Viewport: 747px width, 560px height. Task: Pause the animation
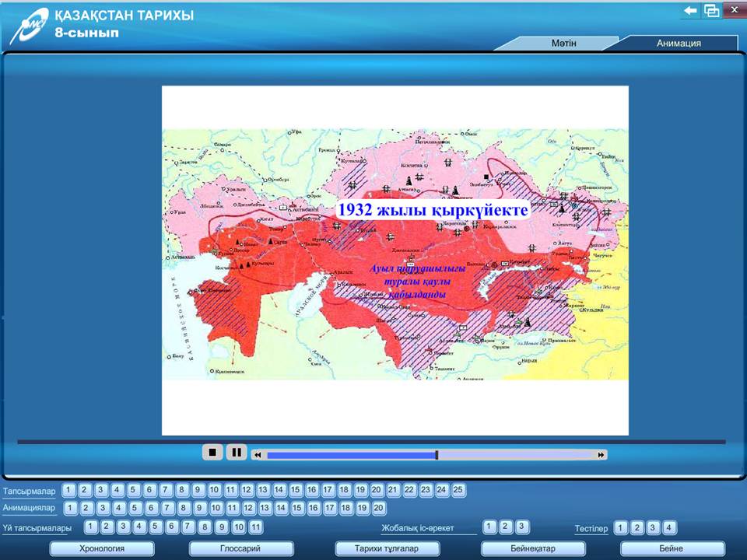(237, 452)
